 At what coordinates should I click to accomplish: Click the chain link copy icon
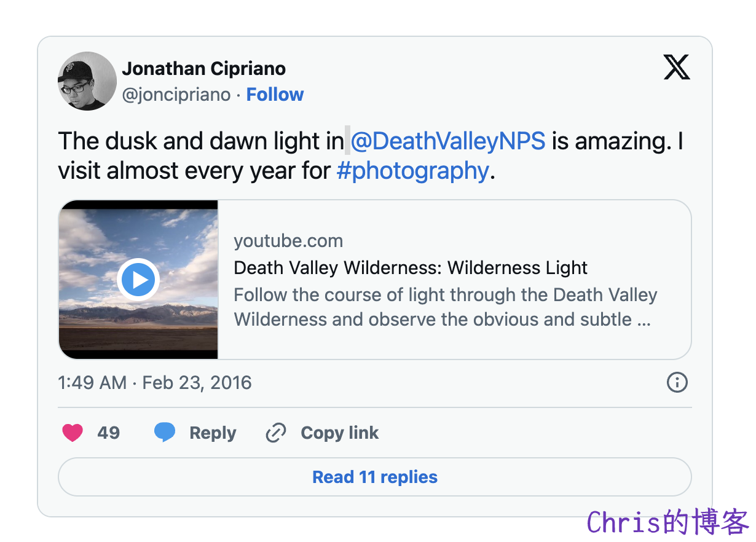pyautogui.click(x=275, y=433)
